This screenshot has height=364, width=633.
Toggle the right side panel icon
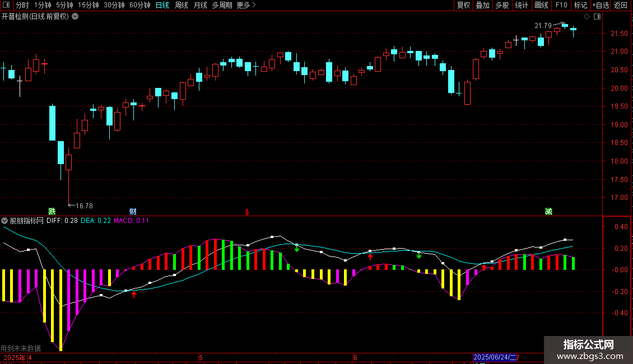point(597,17)
